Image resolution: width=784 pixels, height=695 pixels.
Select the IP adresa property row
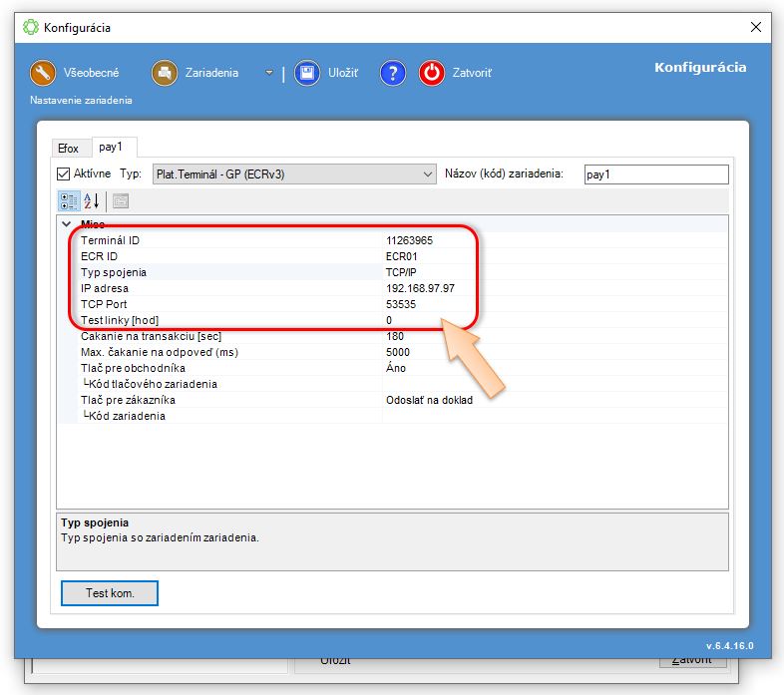click(x=393, y=288)
